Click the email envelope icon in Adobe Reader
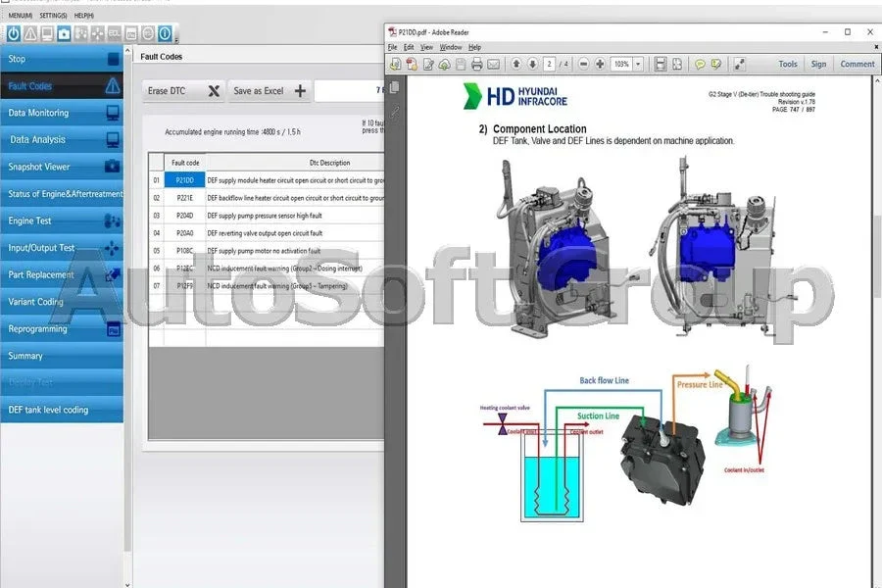 point(493,64)
